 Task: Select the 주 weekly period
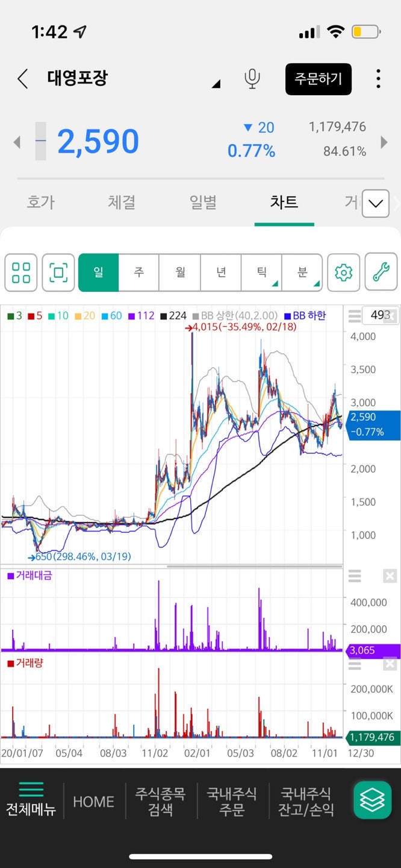[138, 272]
